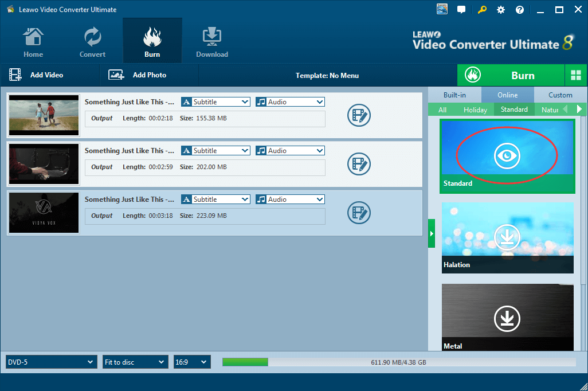Viewport: 588px width, 391px height.
Task: Edit the 00:02:59 video with edit icon
Action: [x=359, y=164]
